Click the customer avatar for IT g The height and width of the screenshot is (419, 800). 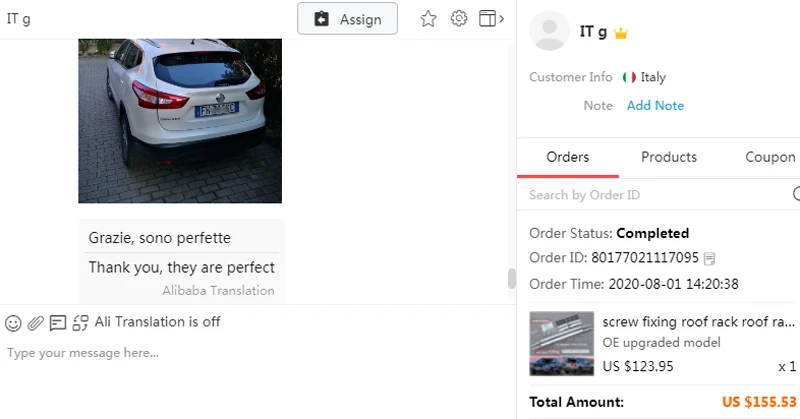pyautogui.click(x=549, y=31)
